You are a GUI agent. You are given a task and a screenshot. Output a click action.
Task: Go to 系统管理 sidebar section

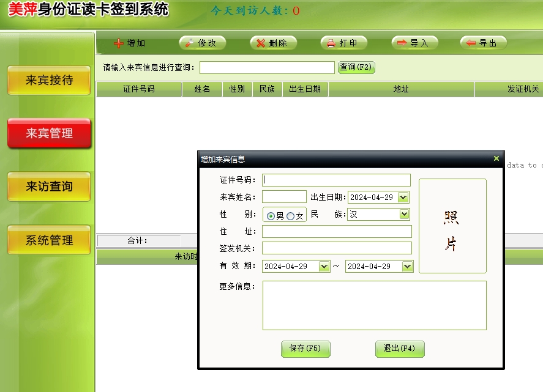[x=49, y=240]
